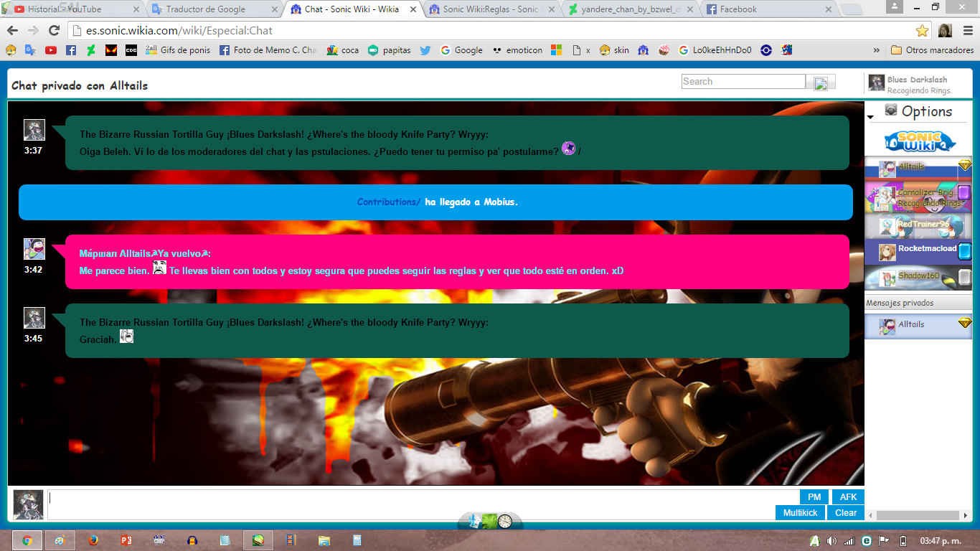980x551 pixels.
Task: Select the 'Chat - Sonic Wiki - Wikia' tab
Action: pyautogui.click(x=352, y=9)
